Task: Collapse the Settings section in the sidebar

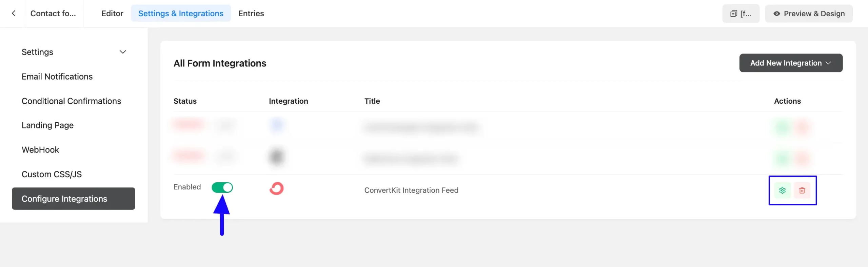Action: (123, 52)
